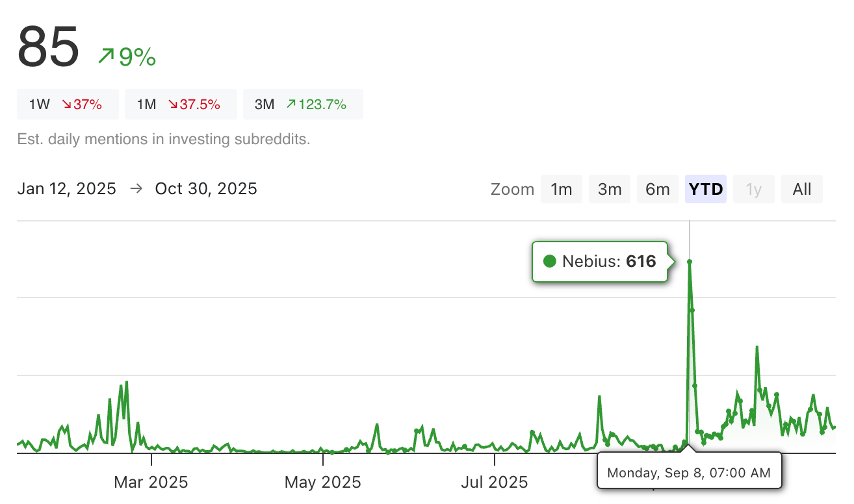Click the green up-arrow beside 9%
This screenshot has width=854, height=504.
[106, 57]
